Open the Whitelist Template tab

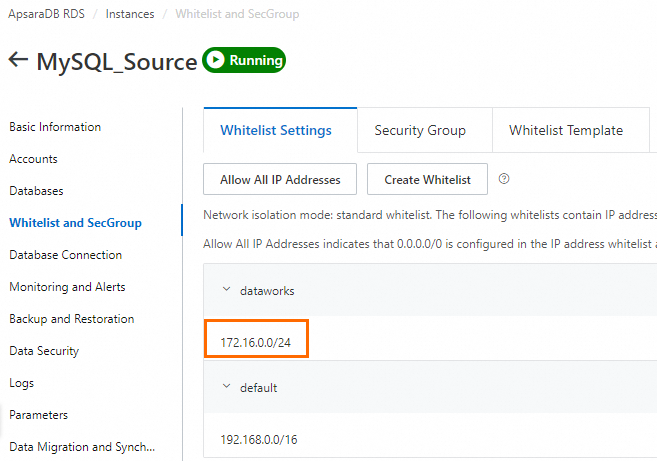point(565,131)
